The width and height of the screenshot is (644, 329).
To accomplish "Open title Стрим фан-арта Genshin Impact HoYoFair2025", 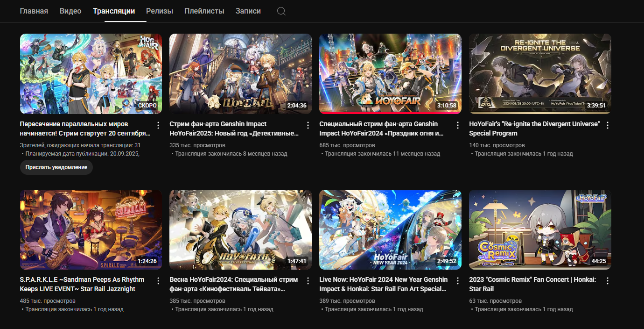I will (x=234, y=129).
